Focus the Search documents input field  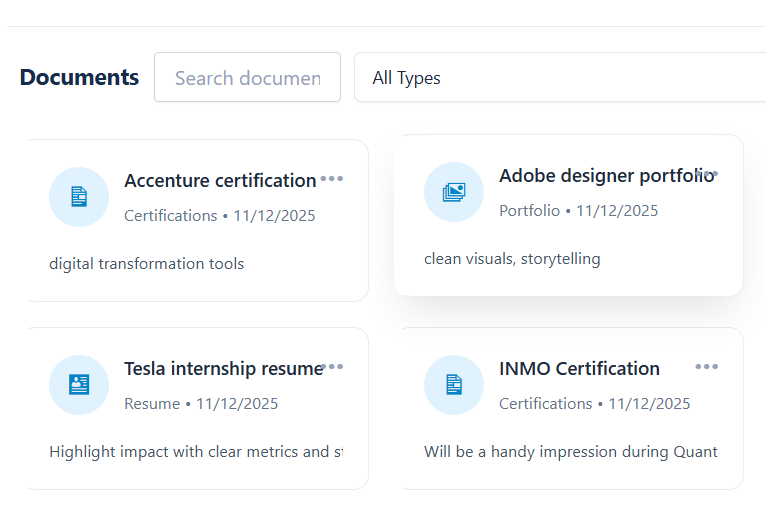tap(247, 78)
